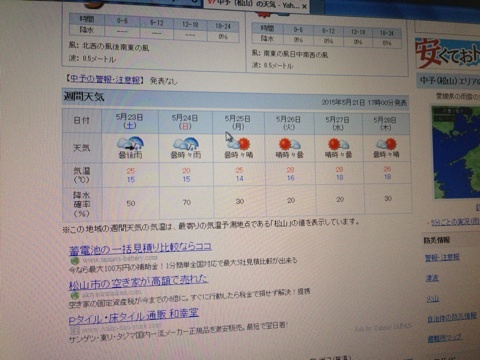480x360 pixels.
Task: Select the 5月26日(火) date header
Action: [x=288, y=123]
